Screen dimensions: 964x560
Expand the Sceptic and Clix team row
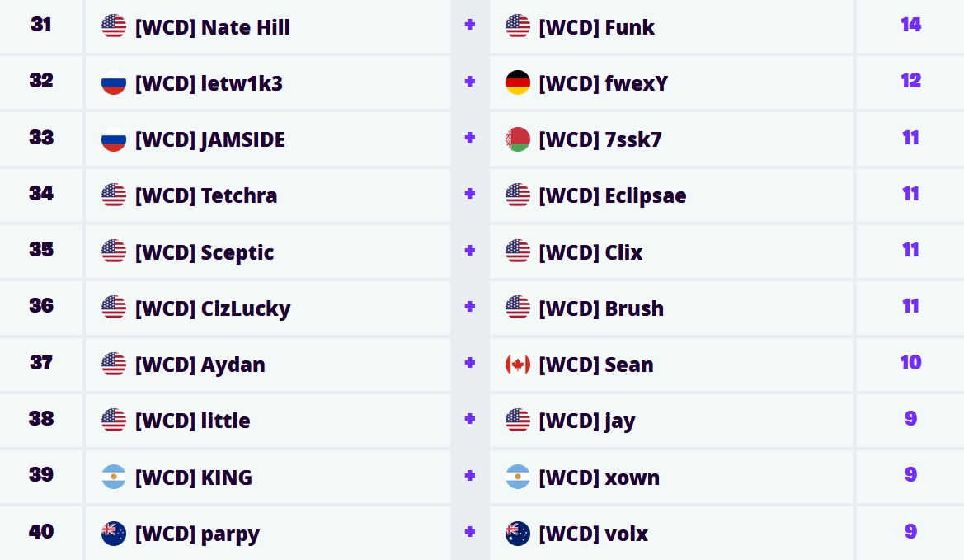(470, 251)
